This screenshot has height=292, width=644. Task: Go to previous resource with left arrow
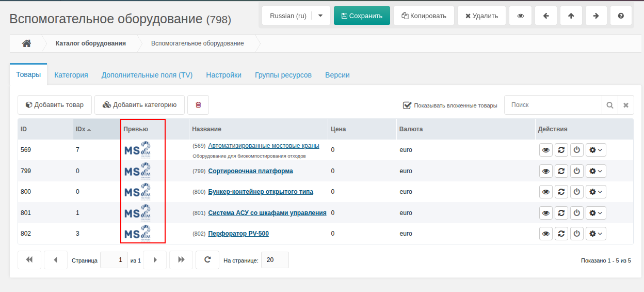(x=546, y=16)
